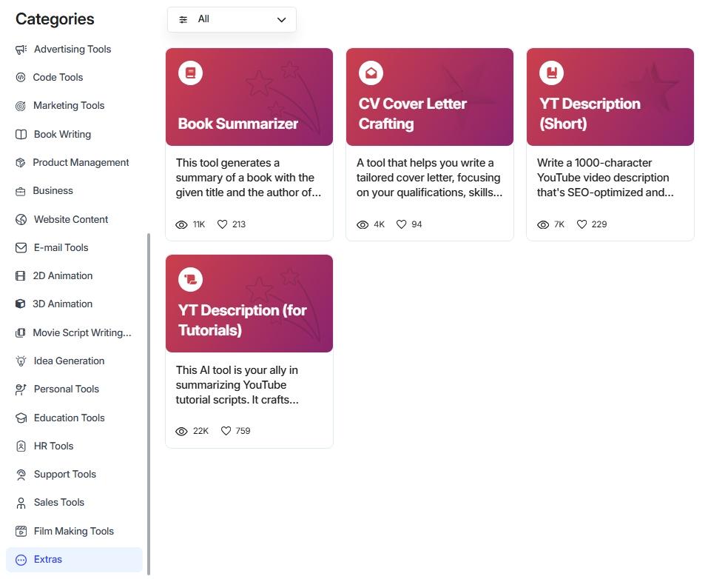
Task: Open the Book Writing category
Action: [x=62, y=135]
